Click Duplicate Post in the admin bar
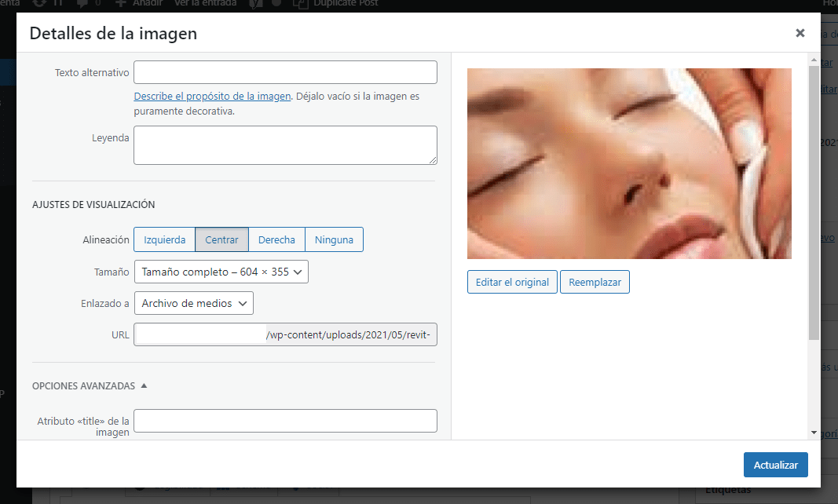The image size is (838, 504). (x=337, y=4)
